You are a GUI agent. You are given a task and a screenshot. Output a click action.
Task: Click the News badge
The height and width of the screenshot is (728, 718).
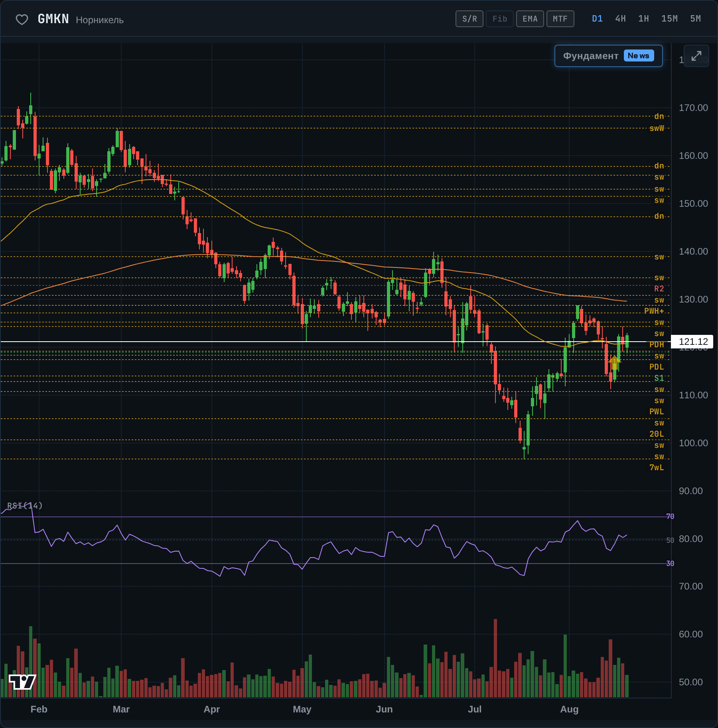639,56
